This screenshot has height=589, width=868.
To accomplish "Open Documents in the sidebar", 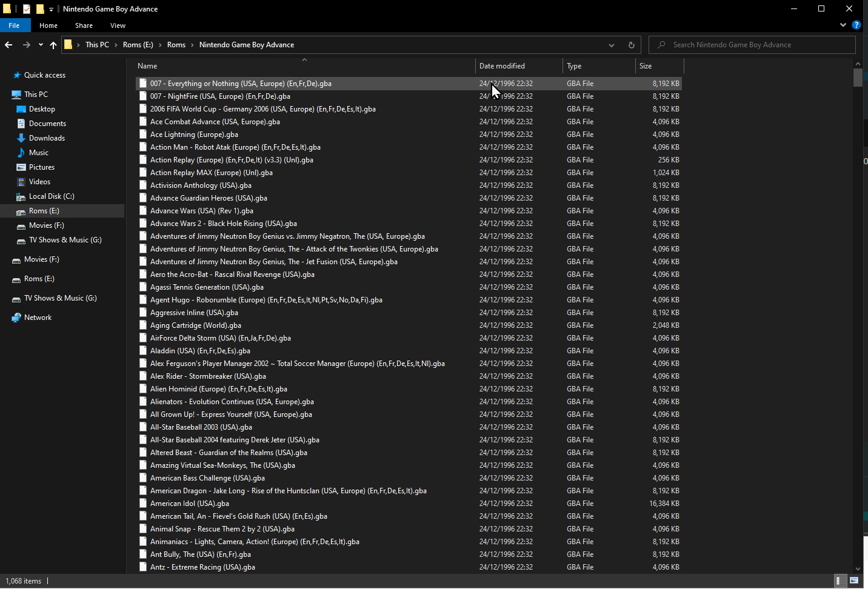I will [47, 124].
